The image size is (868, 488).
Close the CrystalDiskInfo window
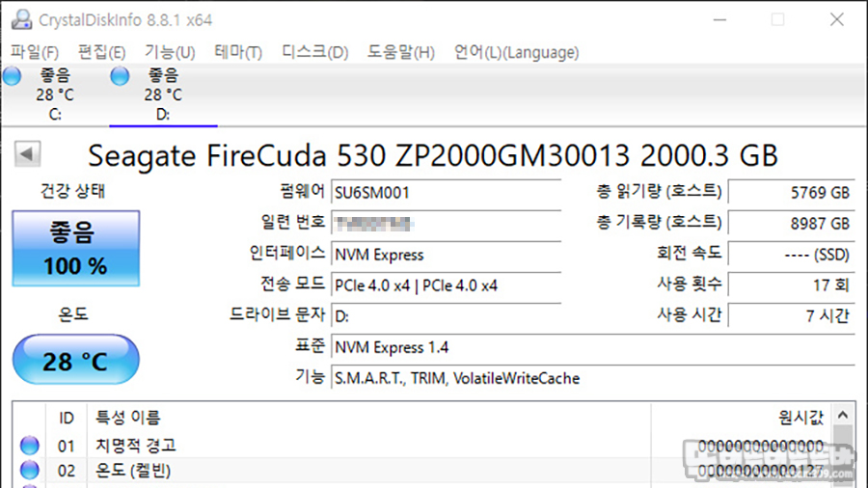pyautogui.click(x=836, y=20)
